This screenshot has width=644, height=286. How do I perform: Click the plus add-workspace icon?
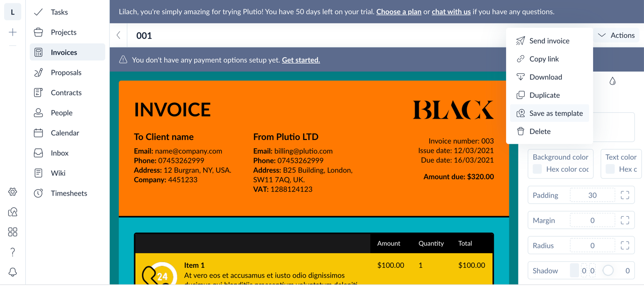[x=13, y=32]
